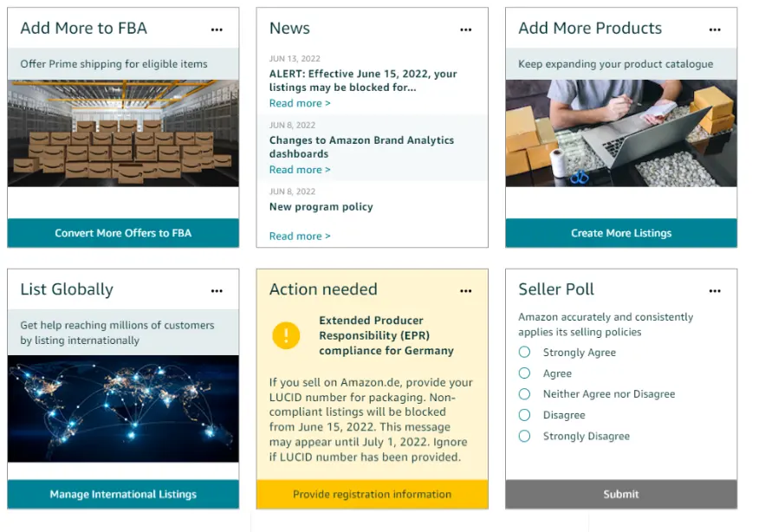Click Convert More Offers to FBA button
The width and height of the screenshot is (765, 532).
(123, 233)
